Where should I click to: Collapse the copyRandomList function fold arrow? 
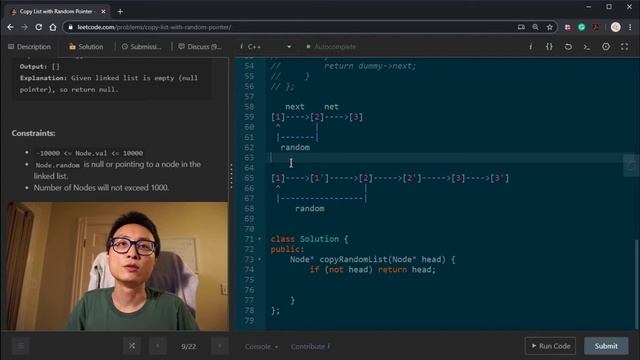coord(260,260)
